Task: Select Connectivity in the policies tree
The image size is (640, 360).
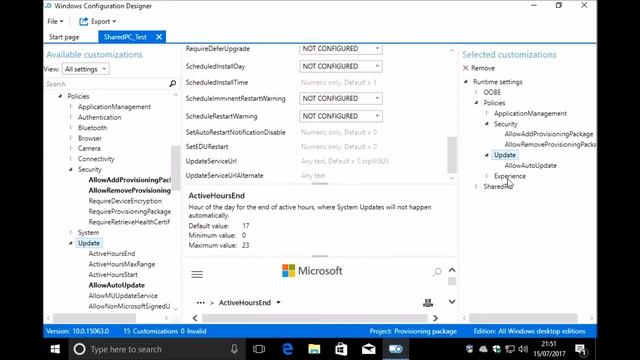Action: point(96,159)
